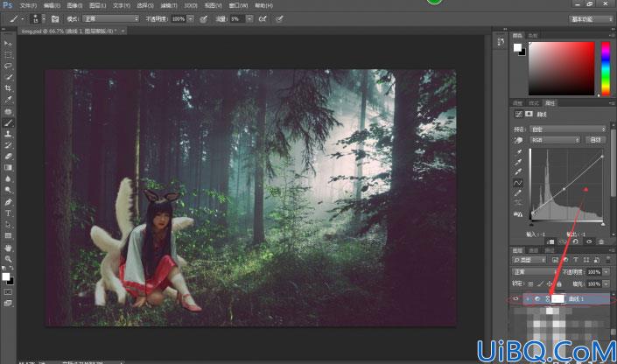This screenshot has height=364, width=617.
Task: Switch to the Properties panel tab
Action: tap(550, 103)
